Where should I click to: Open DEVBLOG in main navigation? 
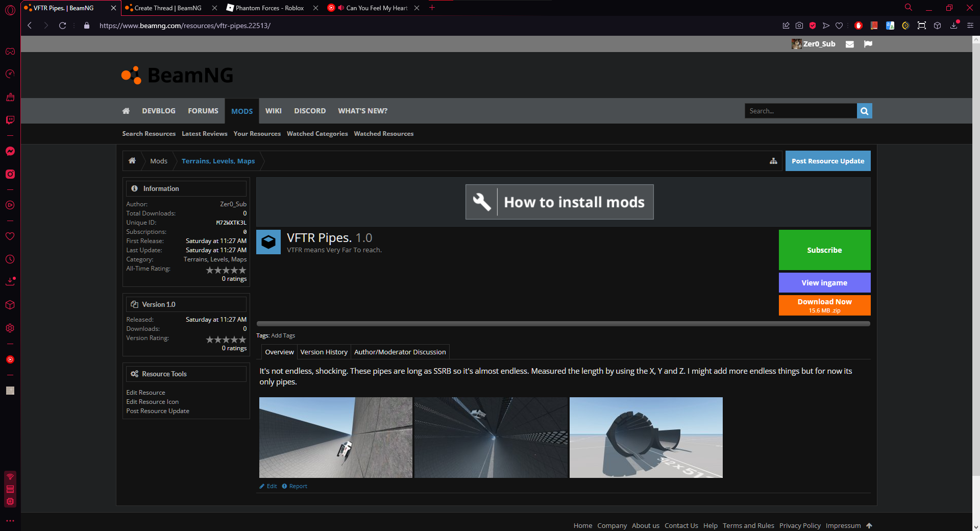click(159, 111)
